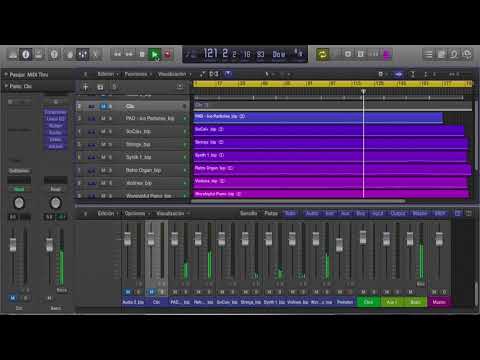The image size is (480, 360).
Task: Toggle the Inst filter button in mixer
Action: pyautogui.click(x=329, y=213)
